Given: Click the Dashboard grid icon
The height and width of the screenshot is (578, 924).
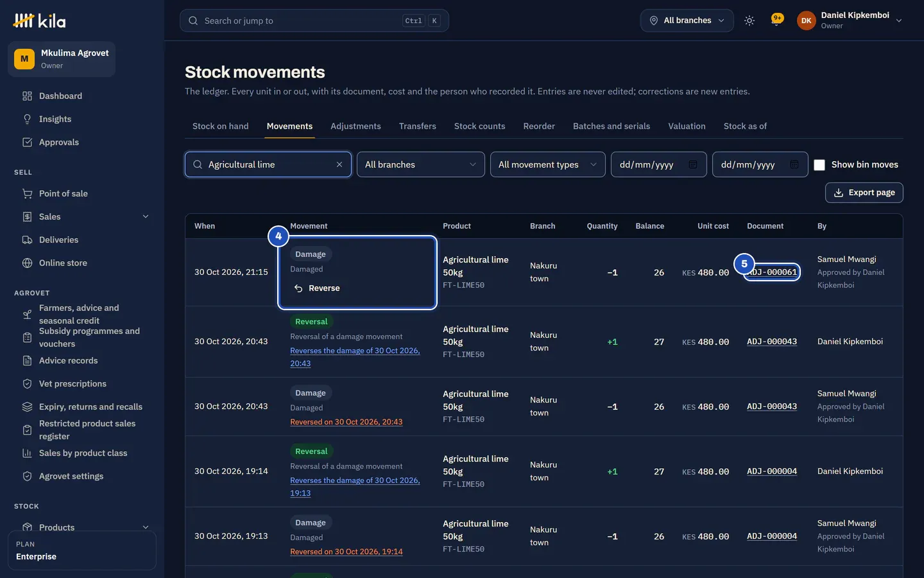Looking at the screenshot, I should click(x=27, y=96).
